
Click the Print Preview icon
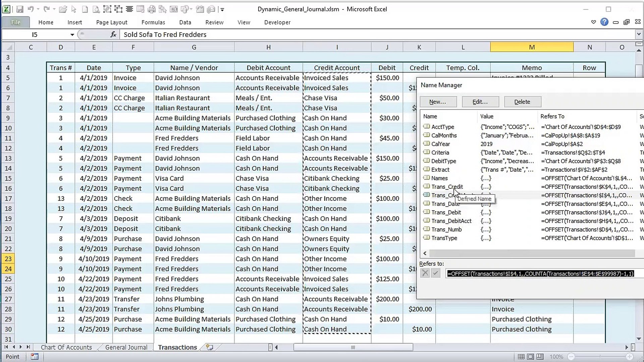coord(96,9)
